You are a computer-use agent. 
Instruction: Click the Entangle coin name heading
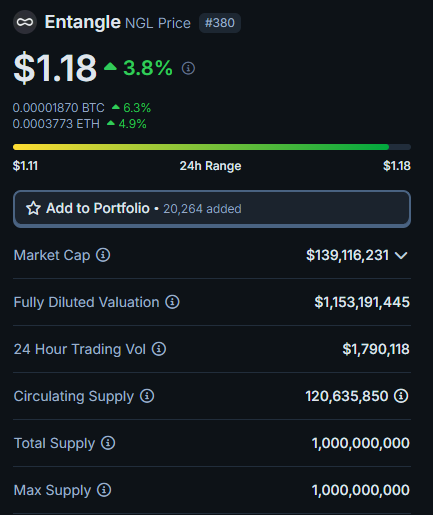tap(83, 22)
